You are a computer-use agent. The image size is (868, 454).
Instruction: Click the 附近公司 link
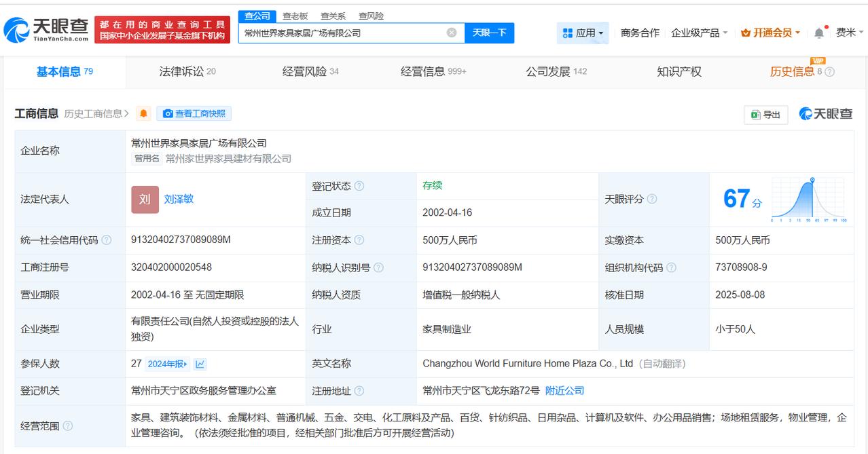coord(564,391)
